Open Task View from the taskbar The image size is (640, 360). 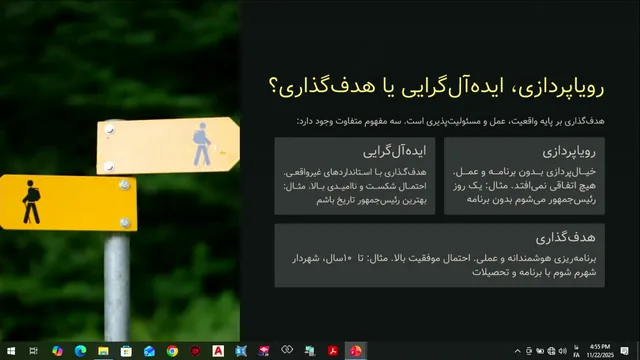33,351
